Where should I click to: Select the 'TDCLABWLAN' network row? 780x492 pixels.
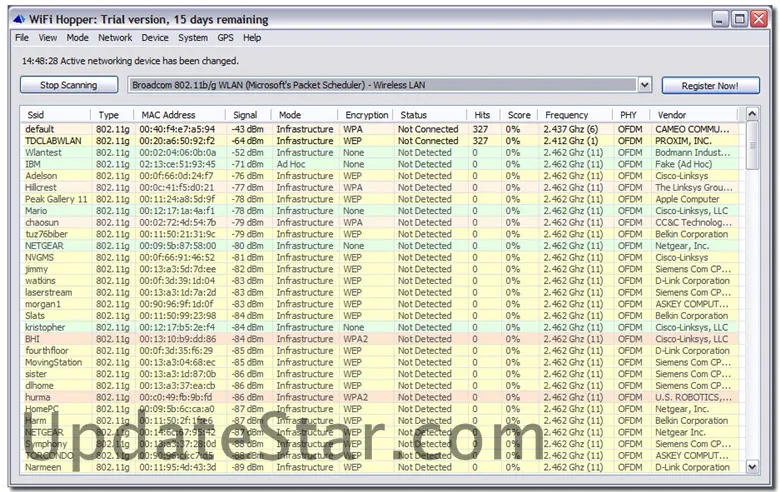click(x=383, y=141)
